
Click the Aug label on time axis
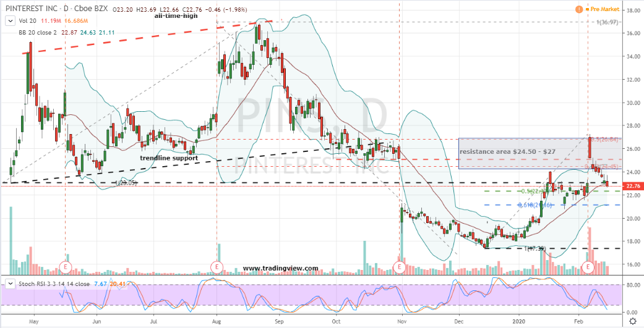217,322
